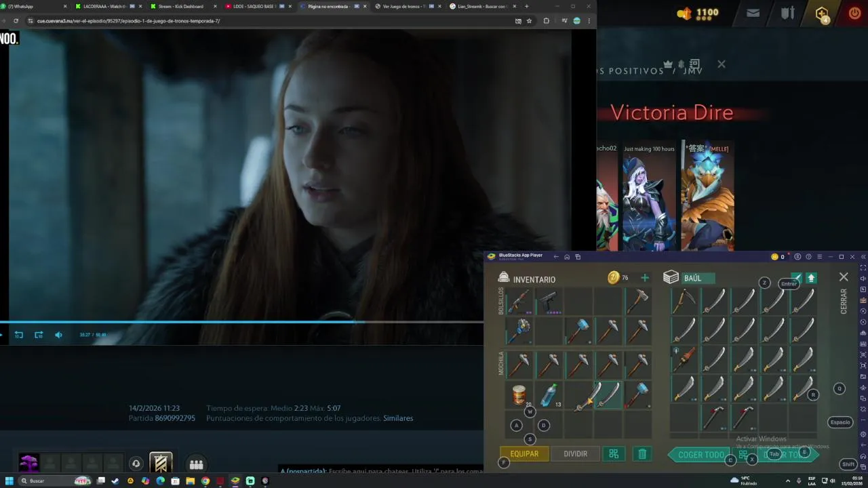
Task: Close the Dota post-game panel X
Action: click(x=721, y=64)
